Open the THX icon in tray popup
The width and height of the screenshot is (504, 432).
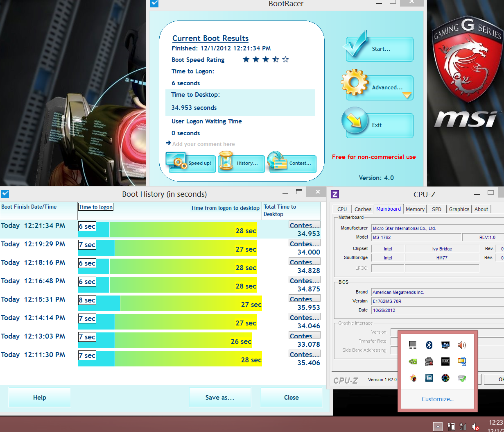[x=445, y=362]
